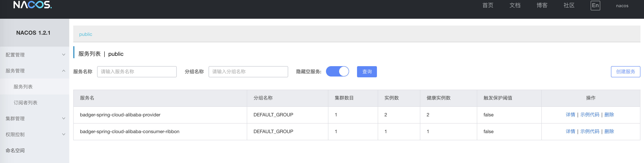Select the public namespace tab

[x=86, y=34]
